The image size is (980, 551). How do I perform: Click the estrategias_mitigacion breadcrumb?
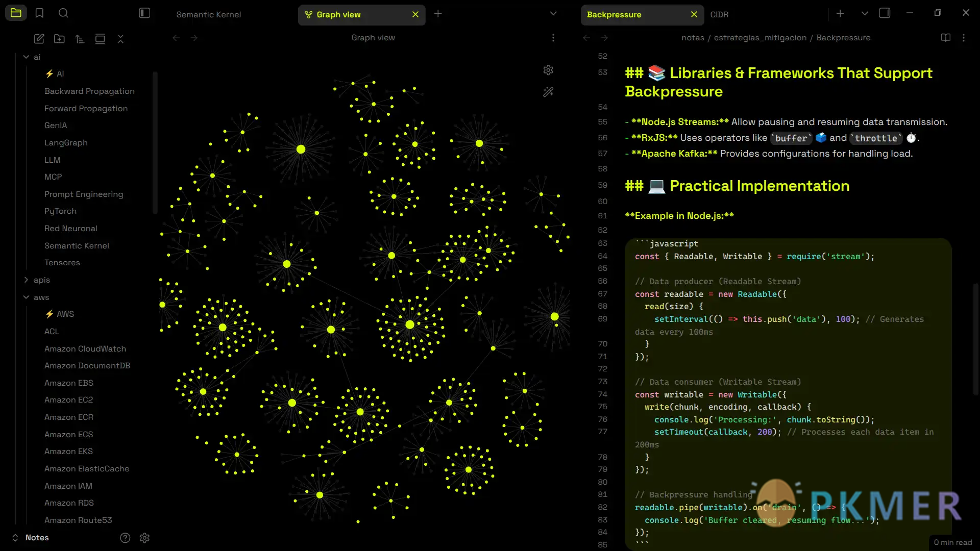[760, 38]
